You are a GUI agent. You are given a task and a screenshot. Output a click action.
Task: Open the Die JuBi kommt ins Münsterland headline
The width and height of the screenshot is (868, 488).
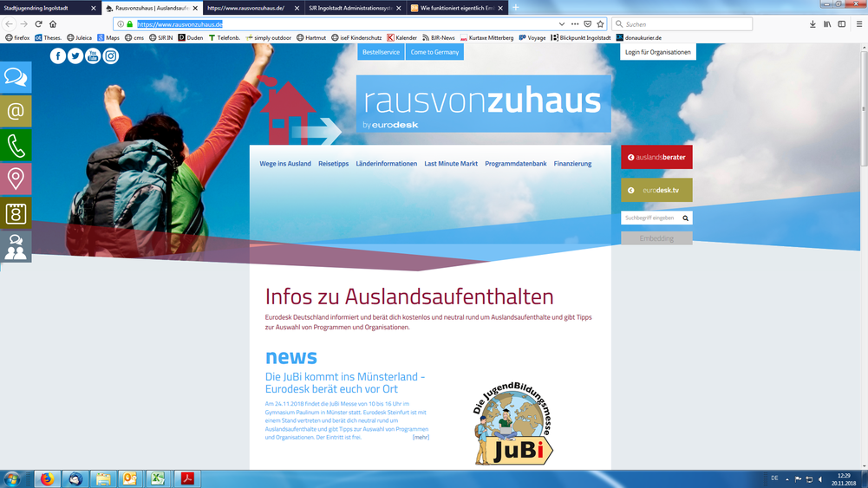pyautogui.click(x=344, y=383)
